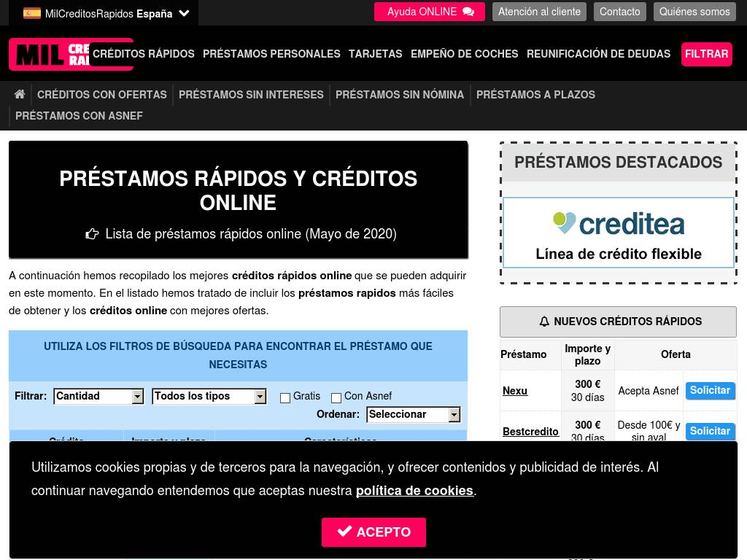Click the Spanish flag icon
Image resolution: width=747 pixels, height=560 pixels.
(32, 13)
